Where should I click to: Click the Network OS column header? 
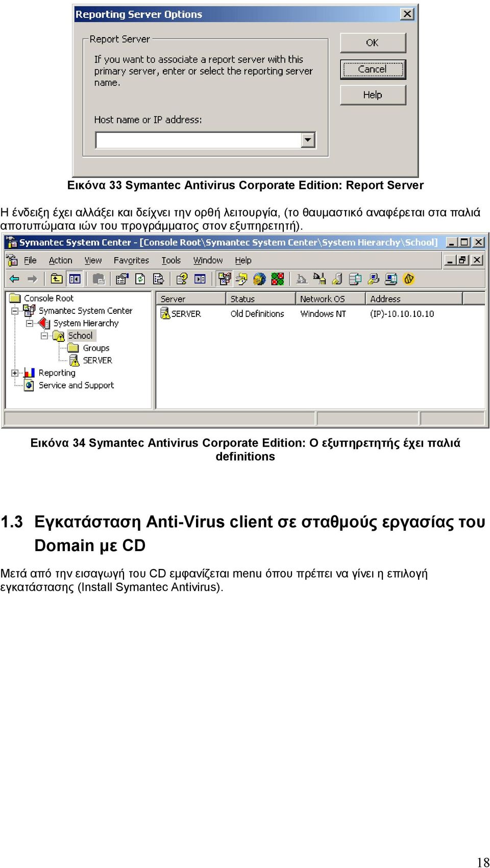pyautogui.click(x=330, y=299)
